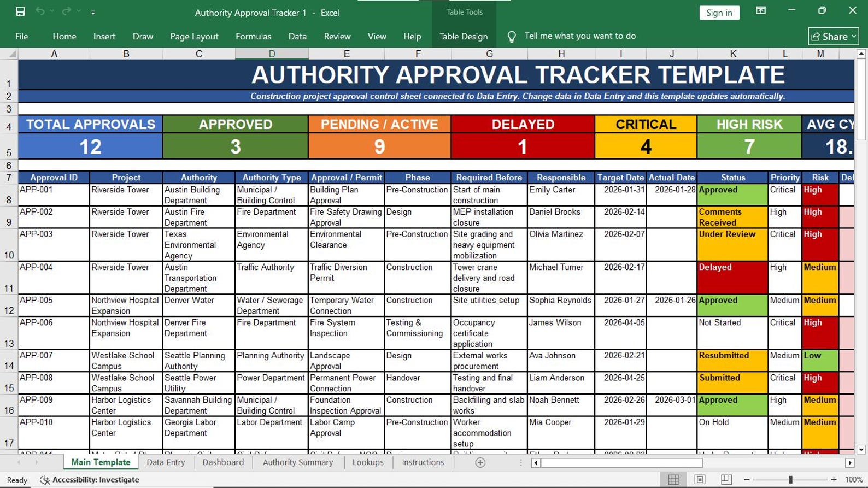Select the Georgia Labor Department cell
Image resolution: width=868 pixels, height=488 pixels.
[199, 433]
